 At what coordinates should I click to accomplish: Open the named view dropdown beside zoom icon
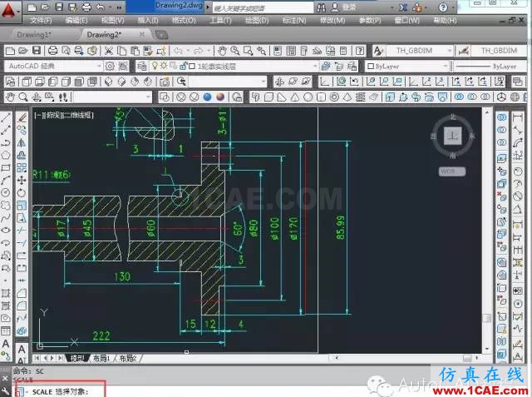[227, 82]
